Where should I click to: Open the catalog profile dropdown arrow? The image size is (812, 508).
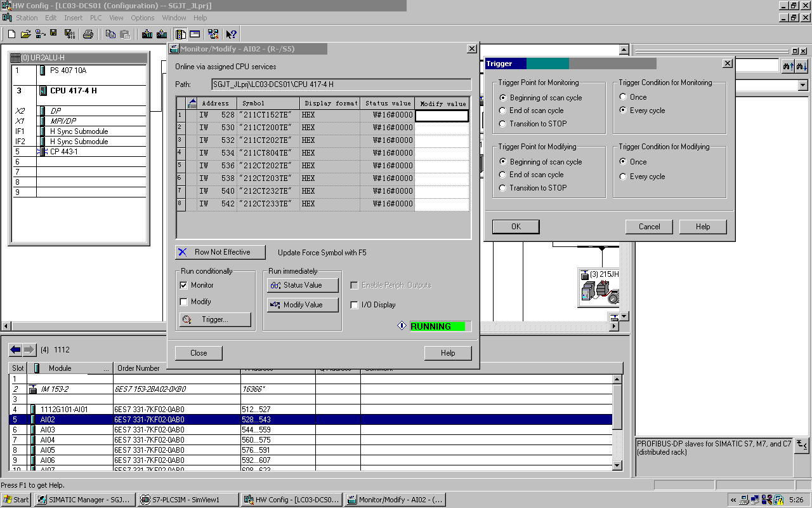point(803,85)
